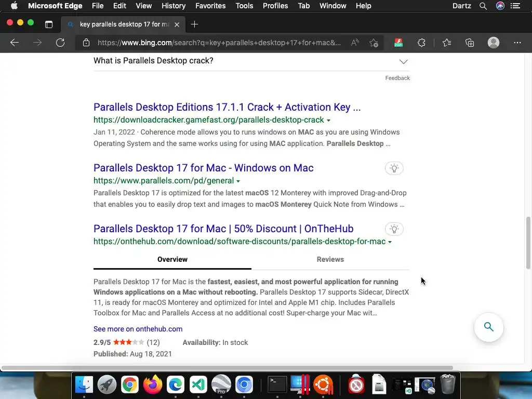The image size is (532, 399).
Task: Open the Profiles menu
Action: tap(275, 6)
